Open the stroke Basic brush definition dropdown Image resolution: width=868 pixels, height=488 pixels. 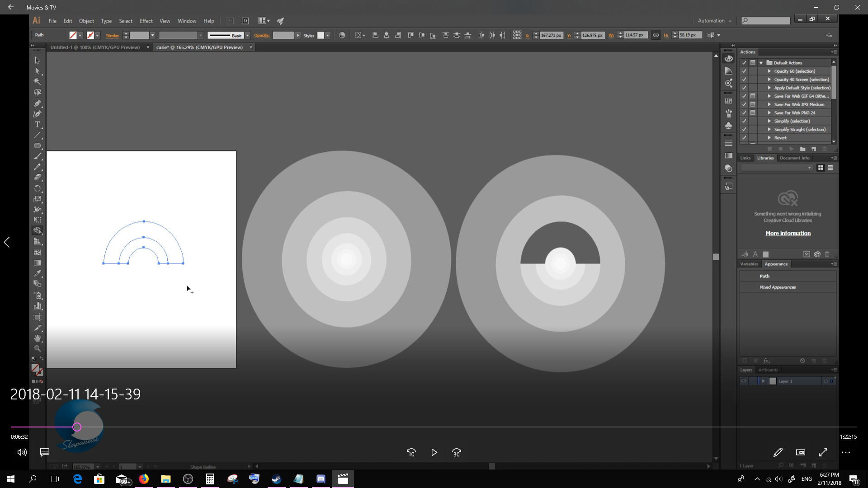(248, 35)
